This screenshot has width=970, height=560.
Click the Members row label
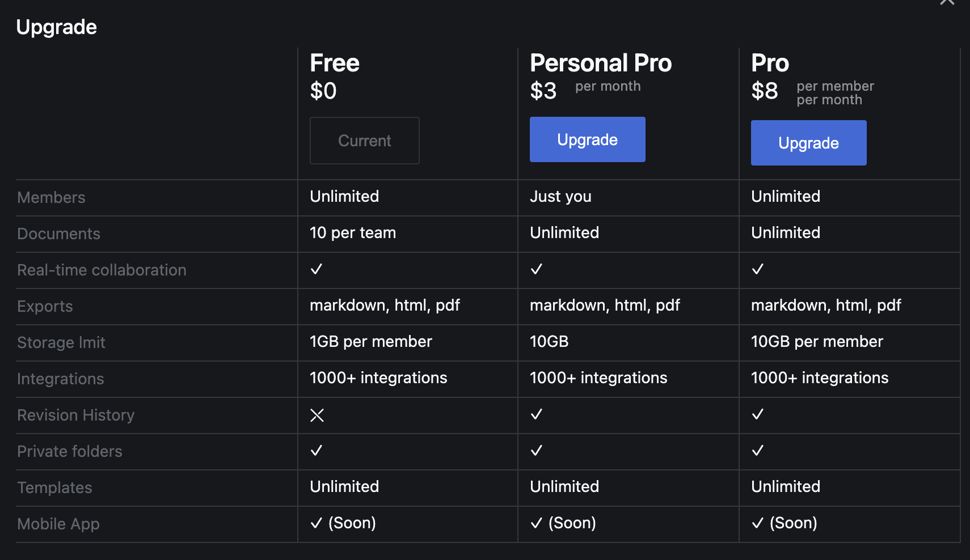51,197
